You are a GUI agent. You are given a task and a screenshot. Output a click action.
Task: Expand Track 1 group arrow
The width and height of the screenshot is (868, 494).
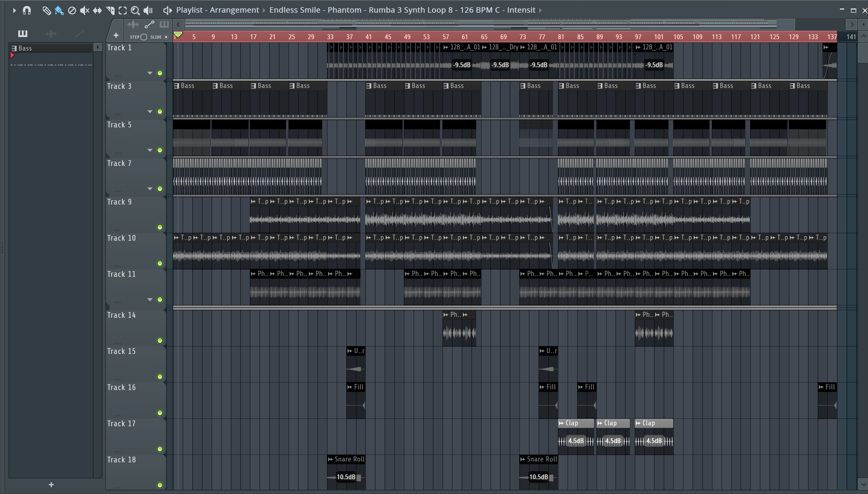click(x=150, y=73)
